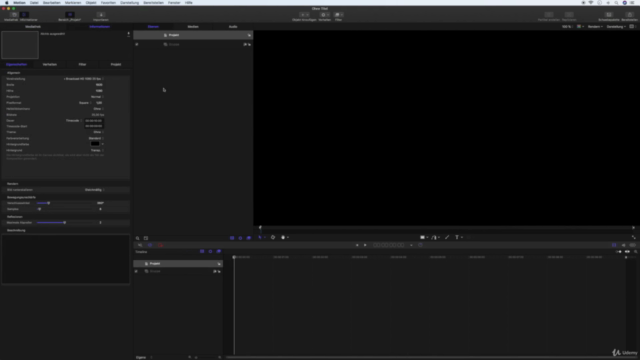
Task: Open the canvas zoom percentage dropdown
Action: click(x=567, y=27)
